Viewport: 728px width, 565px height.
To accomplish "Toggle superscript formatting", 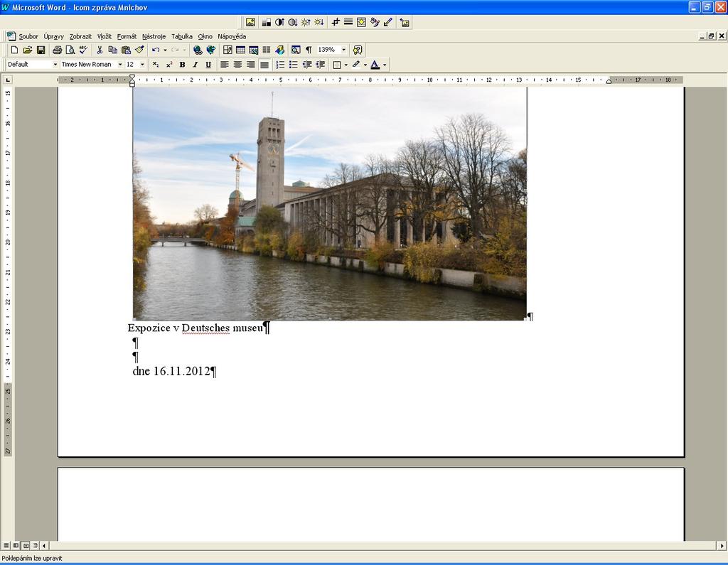I will 169,65.
